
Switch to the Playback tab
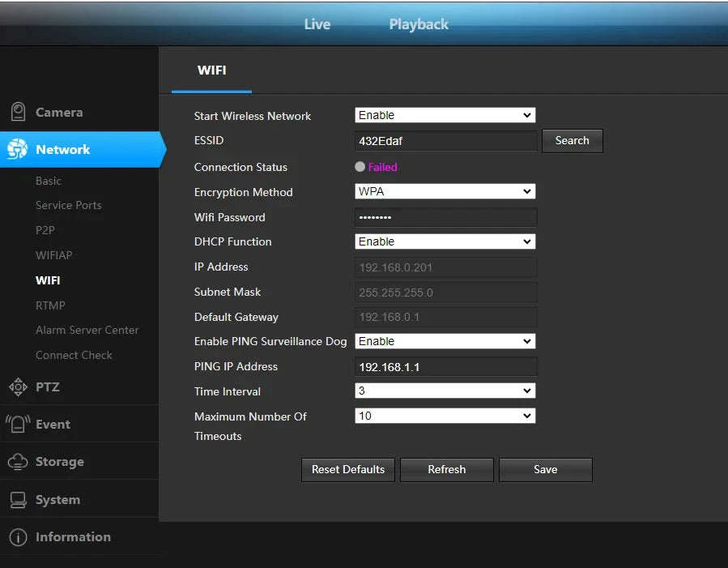point(419,24)
